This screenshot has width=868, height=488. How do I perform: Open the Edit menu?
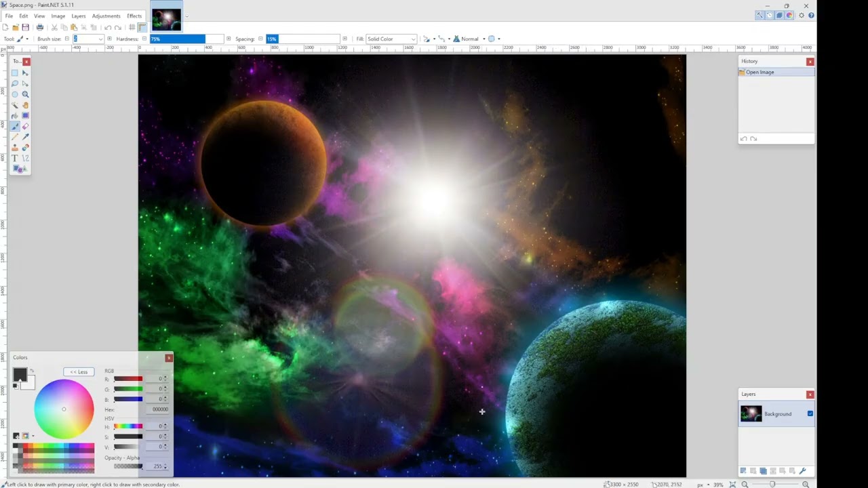pyautogui.click(x=24, y=16)
